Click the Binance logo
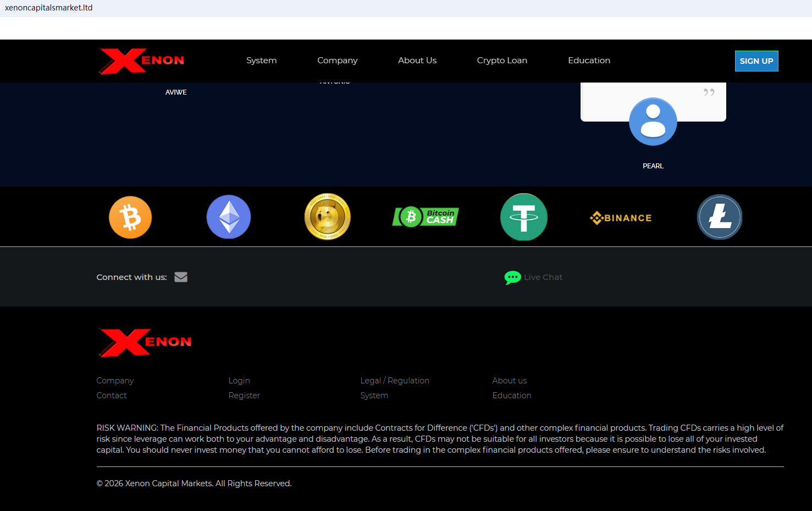This screenshot has width=812, height=511. click(x=621, y=218)
